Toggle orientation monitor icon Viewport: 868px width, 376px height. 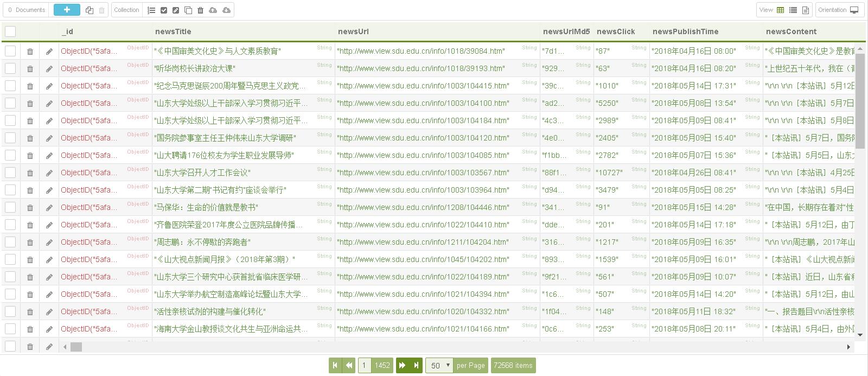coord(854,10)
